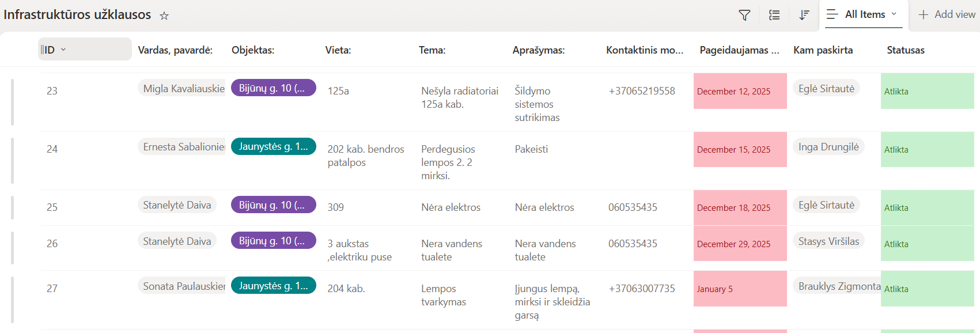Click the December 18, 2025 date cell
This screenshot has width=980, height=333.
point(740,207)
